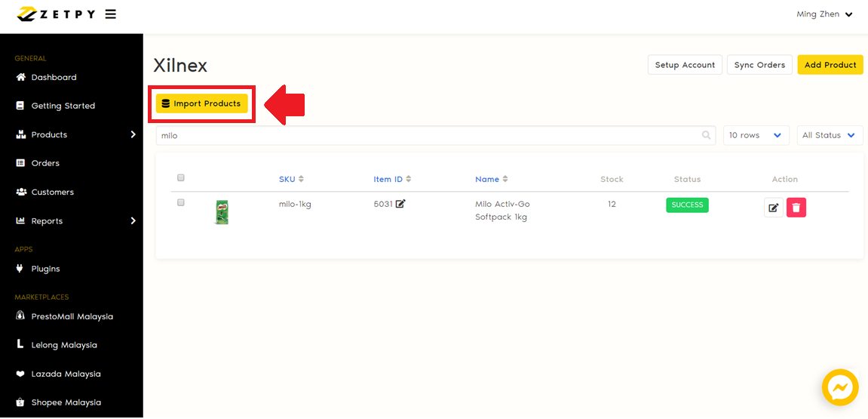Click the Plugins plug icon

pyautogui.click(x=20, y=269)
